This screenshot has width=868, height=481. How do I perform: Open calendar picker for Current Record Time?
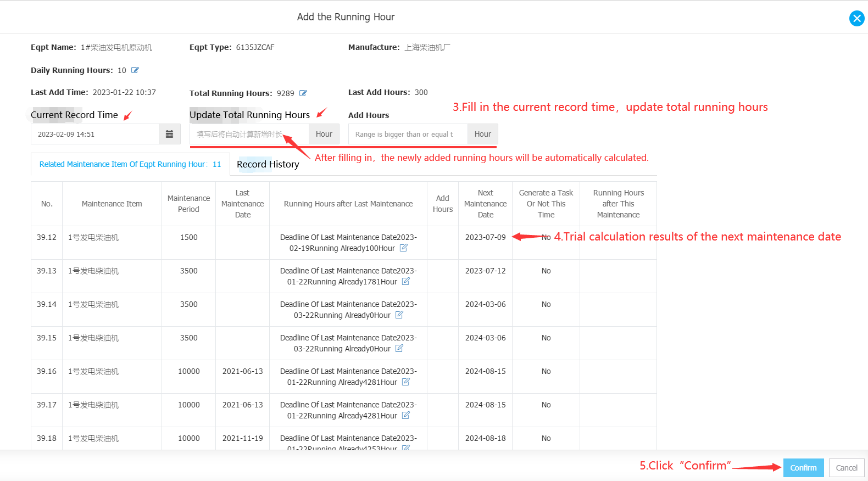click(169, 134)
